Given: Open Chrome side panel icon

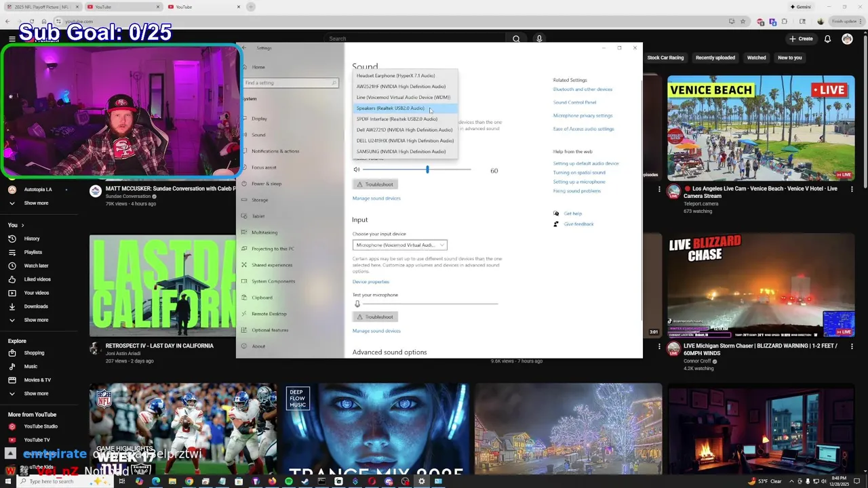Looking at the screenshot, I should [x=802, y=21].
